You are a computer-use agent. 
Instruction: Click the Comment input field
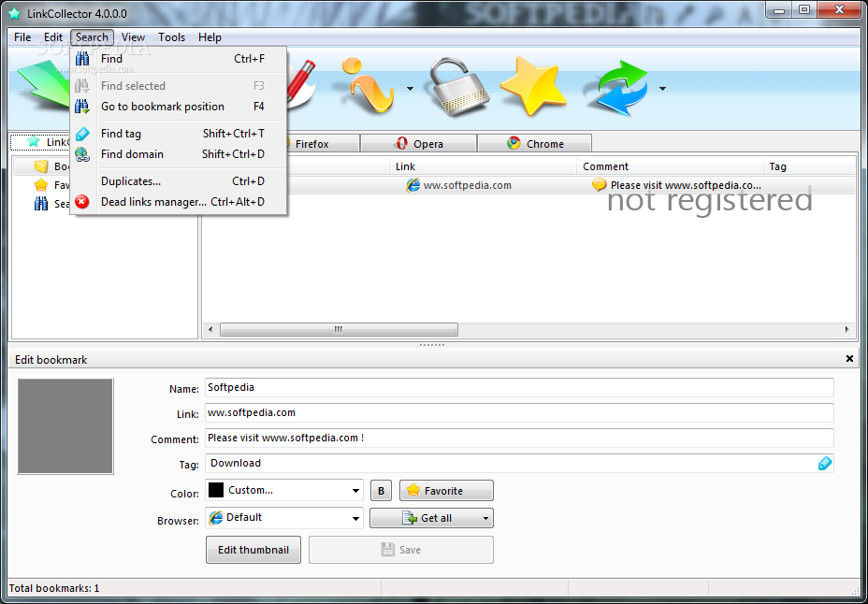519,439
